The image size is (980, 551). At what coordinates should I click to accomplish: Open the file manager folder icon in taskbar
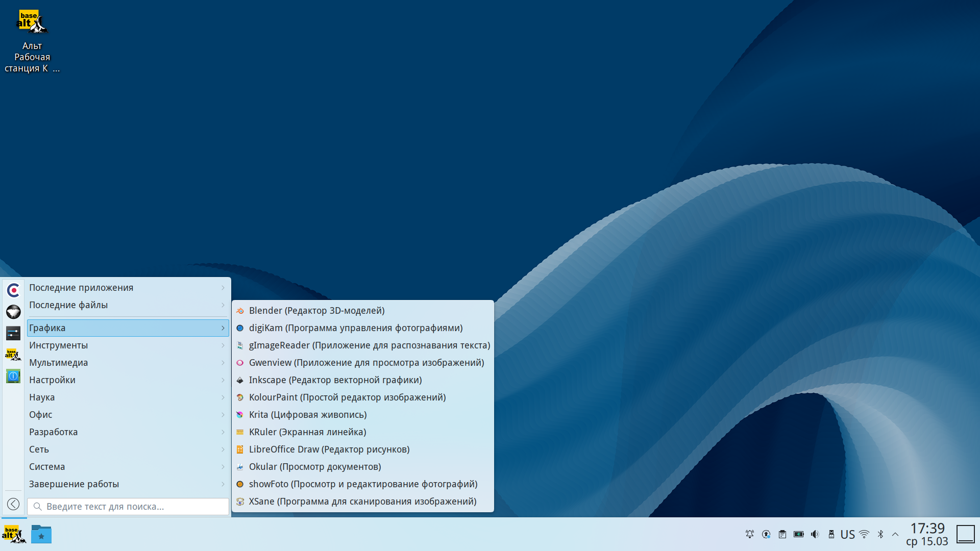41,534
